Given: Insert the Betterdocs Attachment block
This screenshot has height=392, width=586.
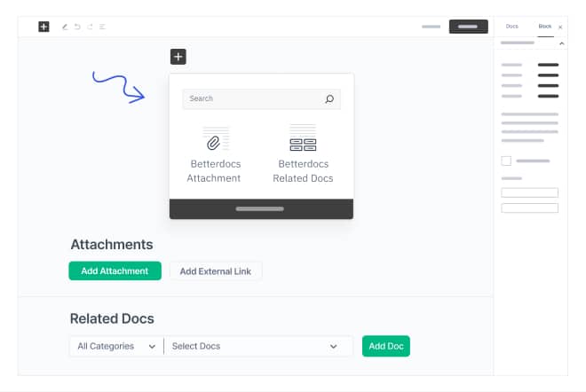Looking at the screenshot, I should 214,154.
